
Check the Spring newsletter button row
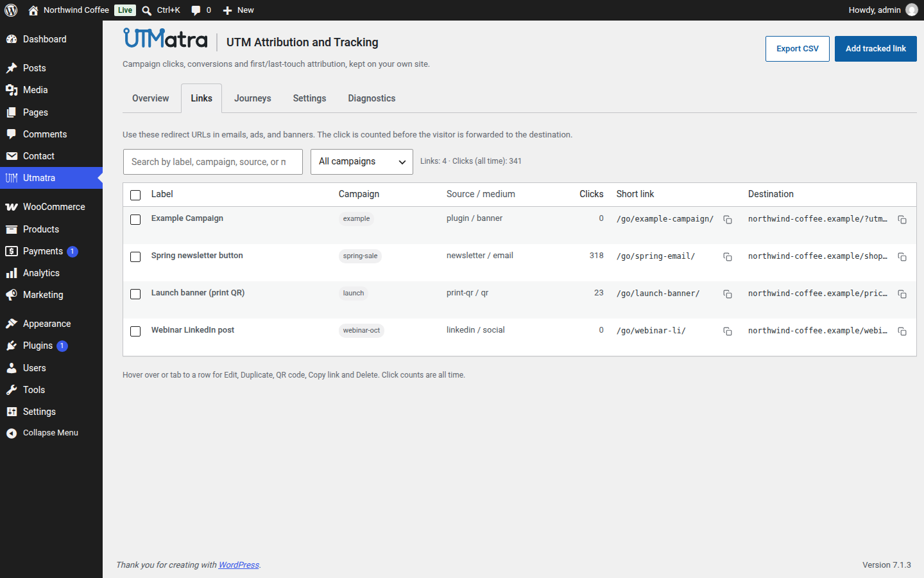point(135,257)
